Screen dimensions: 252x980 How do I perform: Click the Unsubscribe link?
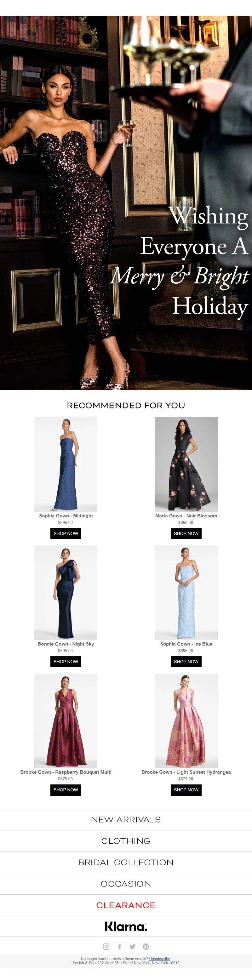coord(159,959)
